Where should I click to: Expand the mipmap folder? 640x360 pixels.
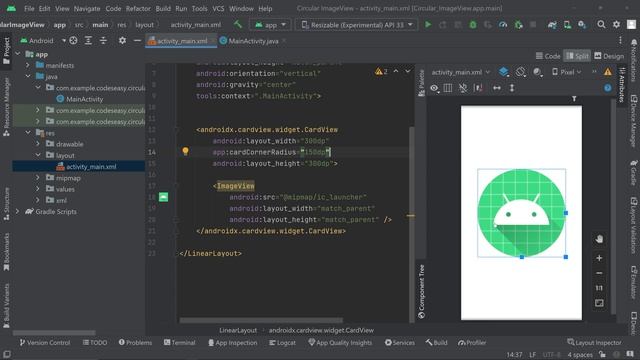pyautogui.click(x=38, y=178)
